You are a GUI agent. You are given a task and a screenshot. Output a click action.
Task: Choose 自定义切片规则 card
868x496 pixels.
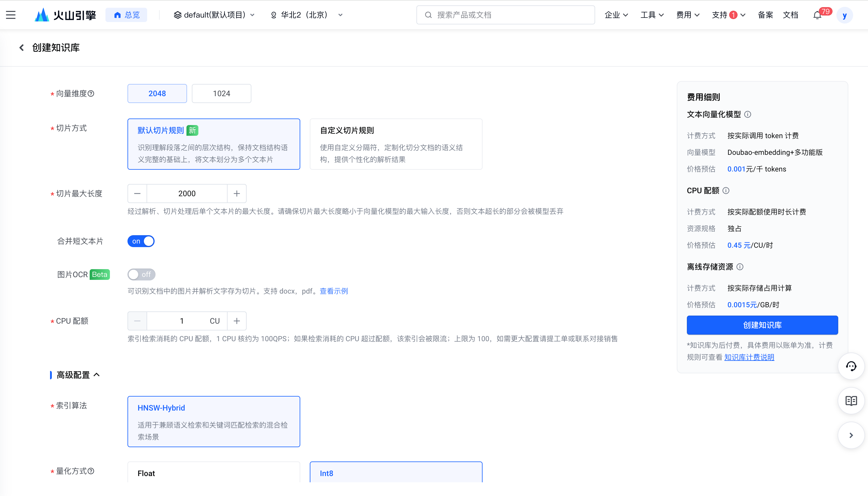click(396, 144)
